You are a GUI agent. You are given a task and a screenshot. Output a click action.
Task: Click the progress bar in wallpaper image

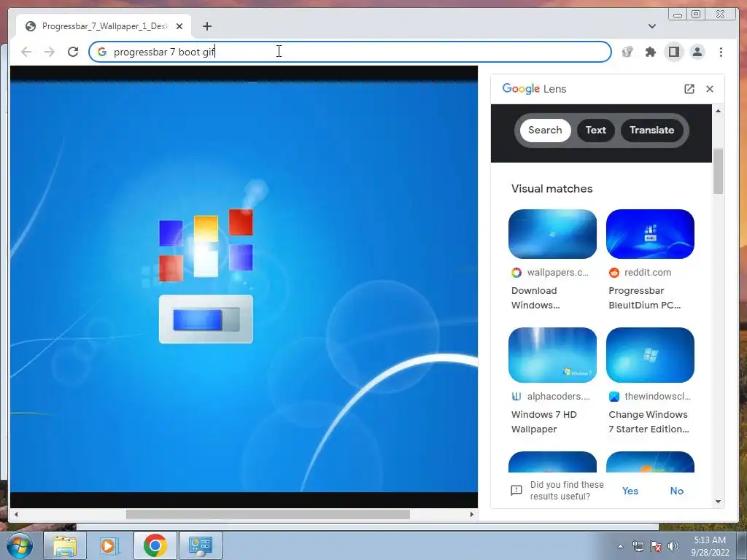pos(206,319)
